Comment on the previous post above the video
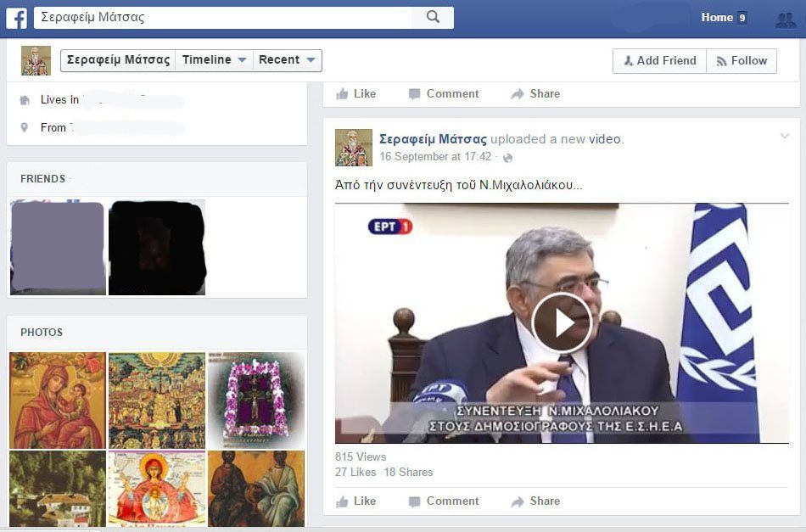The image size is (806, 532). [x=444, y=94]
